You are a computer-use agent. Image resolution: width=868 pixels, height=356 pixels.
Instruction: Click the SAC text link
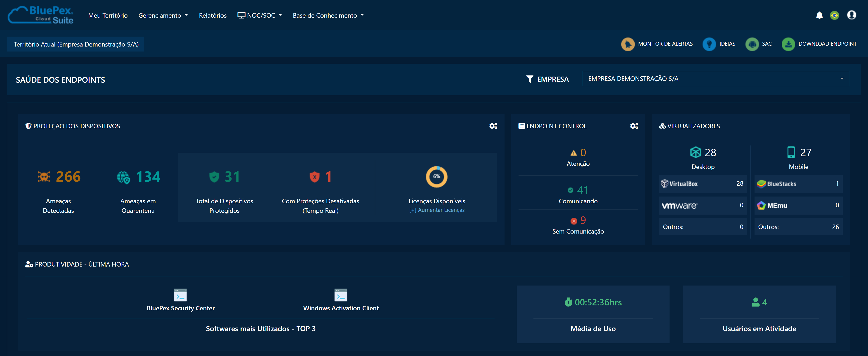tap(767, 44)
